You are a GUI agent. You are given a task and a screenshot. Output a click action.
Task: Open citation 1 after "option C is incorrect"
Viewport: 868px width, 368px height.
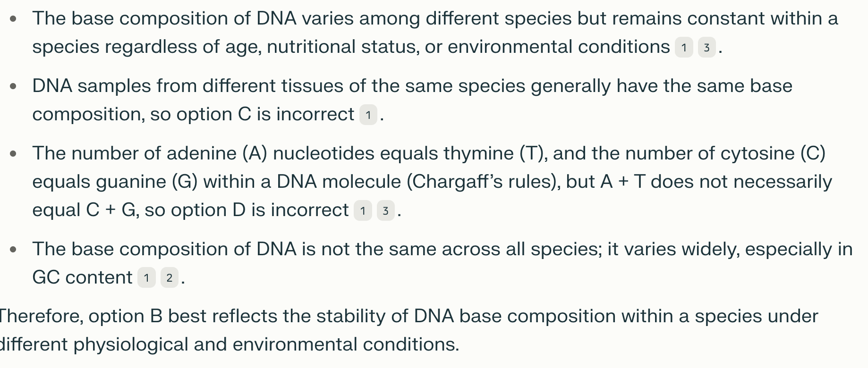(x=368, y=115)
